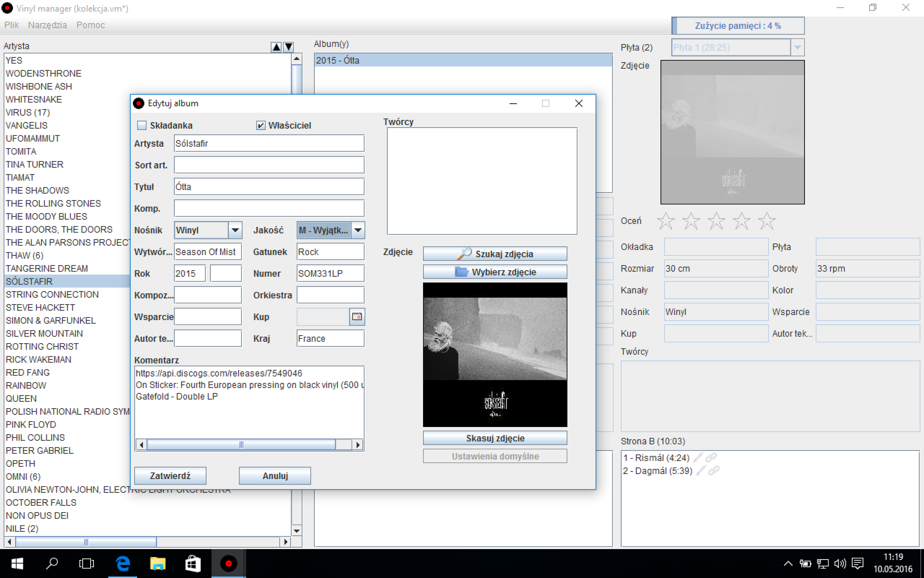Click Skasuj zdjęcie to delete photo

[x=495, y=438]
